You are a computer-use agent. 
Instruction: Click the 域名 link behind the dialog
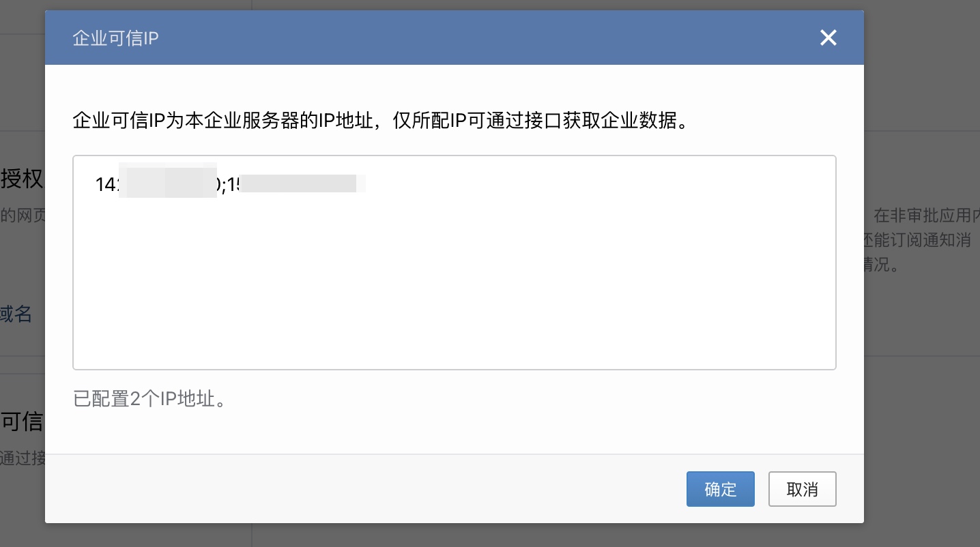[x=16, y=314]
